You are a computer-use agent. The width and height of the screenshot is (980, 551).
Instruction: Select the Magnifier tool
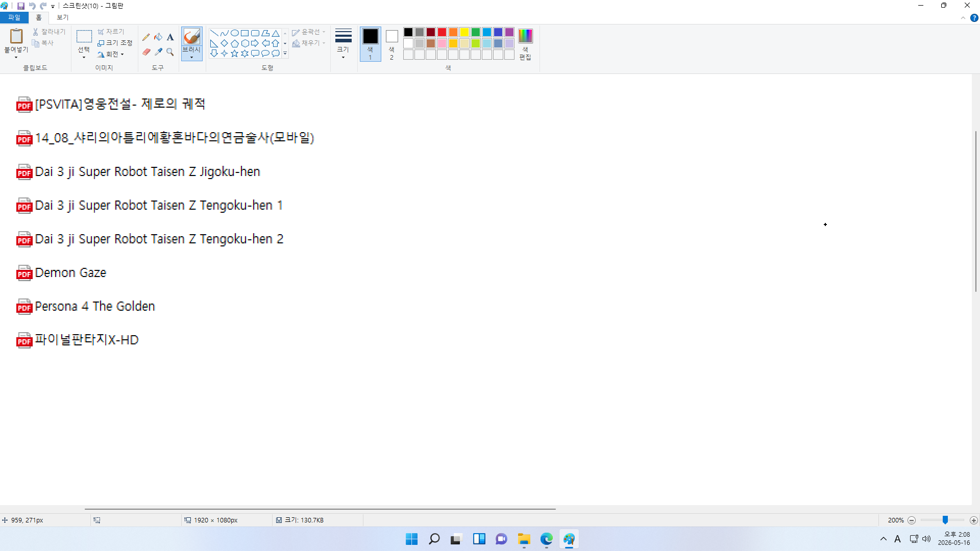point(170,52)
